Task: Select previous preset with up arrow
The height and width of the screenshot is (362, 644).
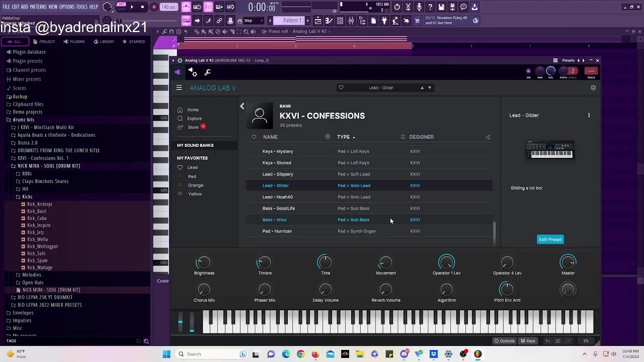Action: pos(422,87)
